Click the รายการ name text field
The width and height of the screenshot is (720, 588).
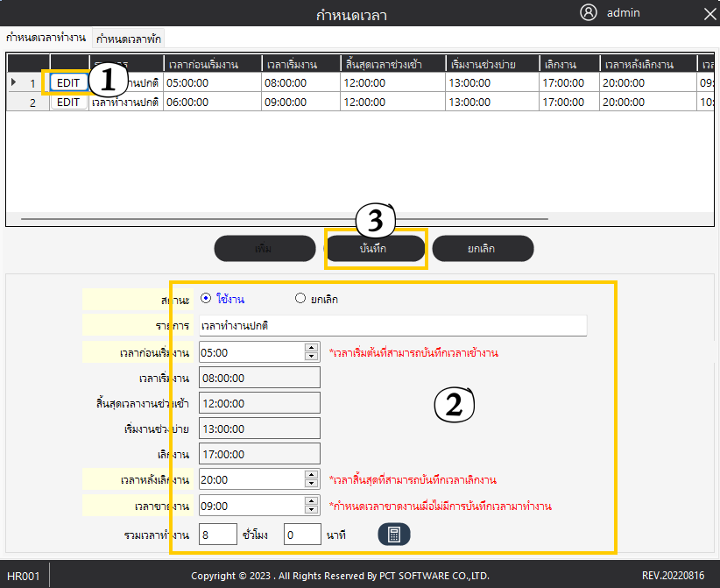pos(392,325)
